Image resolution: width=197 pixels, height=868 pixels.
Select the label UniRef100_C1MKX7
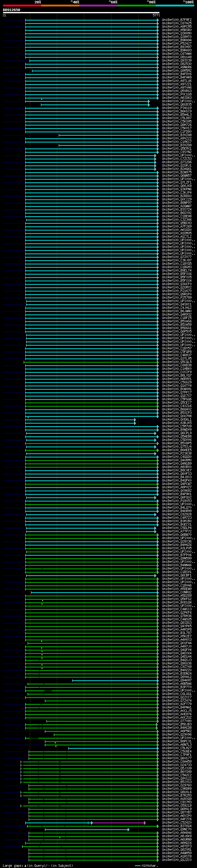[x=177, y=142]
